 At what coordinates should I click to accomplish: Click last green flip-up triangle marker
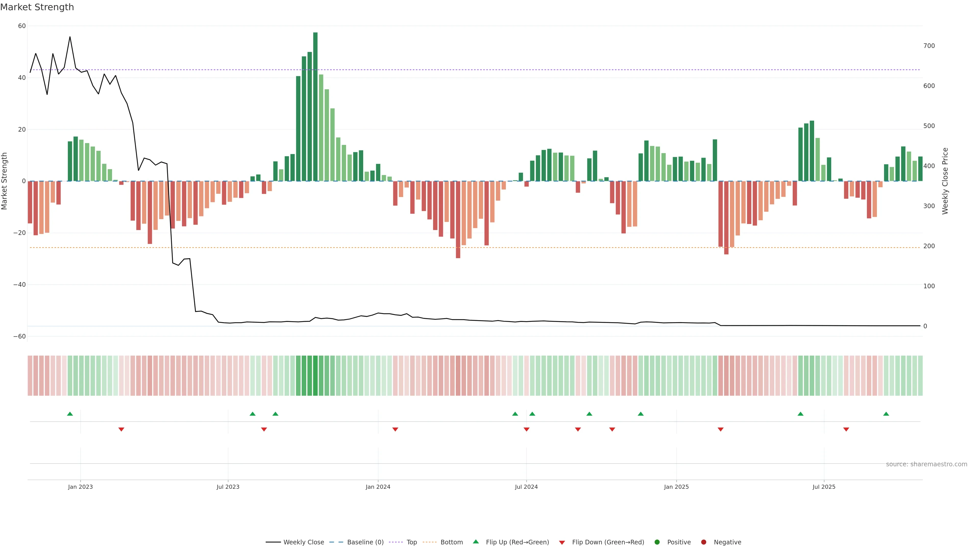[x=886, y=414]
